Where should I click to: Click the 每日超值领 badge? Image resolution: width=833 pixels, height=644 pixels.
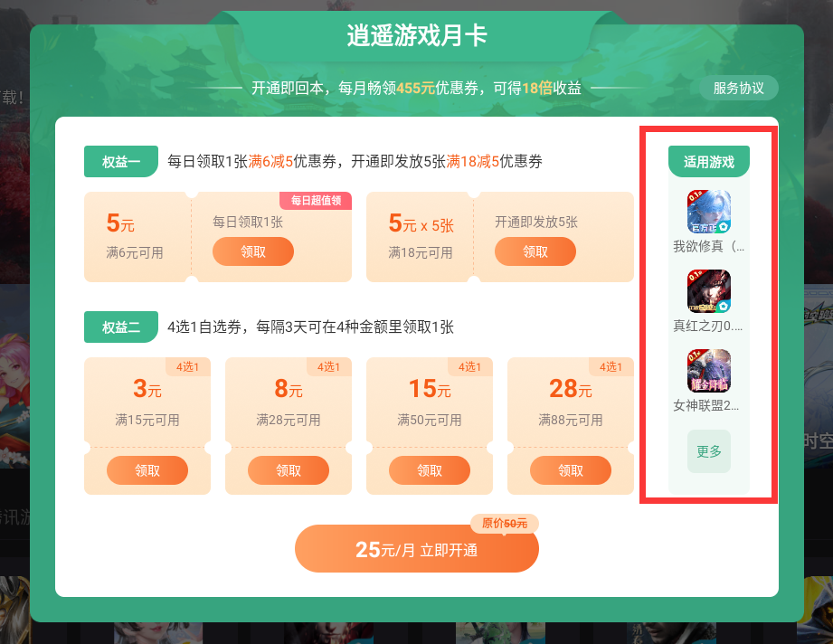pyautogui.click(x=316, y=200)
